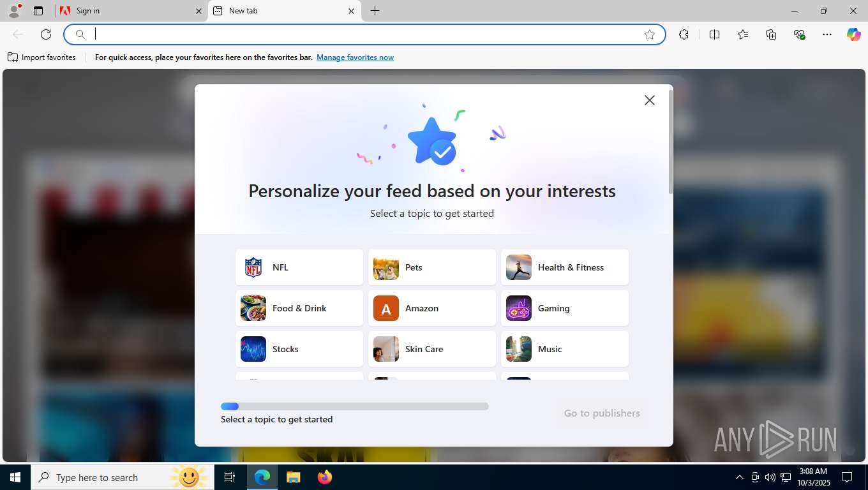Switch to the Sign in tab

point(131,11)
